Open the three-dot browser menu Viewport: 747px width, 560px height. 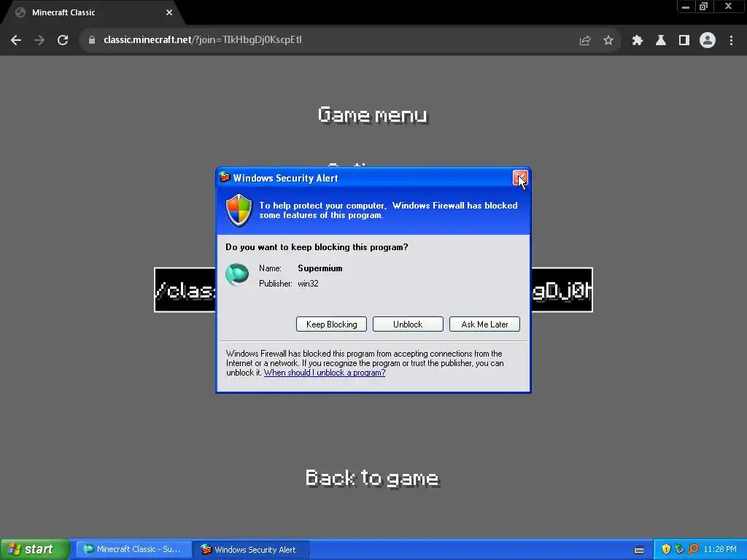(731, 41)
